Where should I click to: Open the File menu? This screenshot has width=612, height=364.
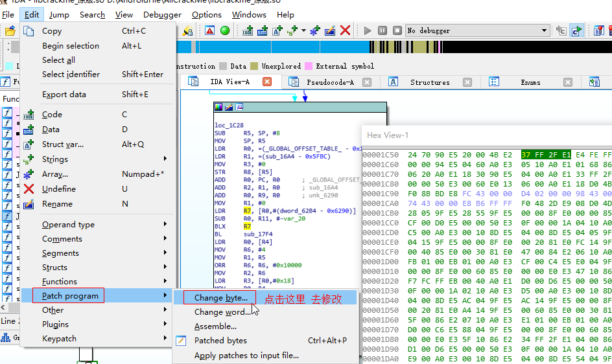coord(8,15)
